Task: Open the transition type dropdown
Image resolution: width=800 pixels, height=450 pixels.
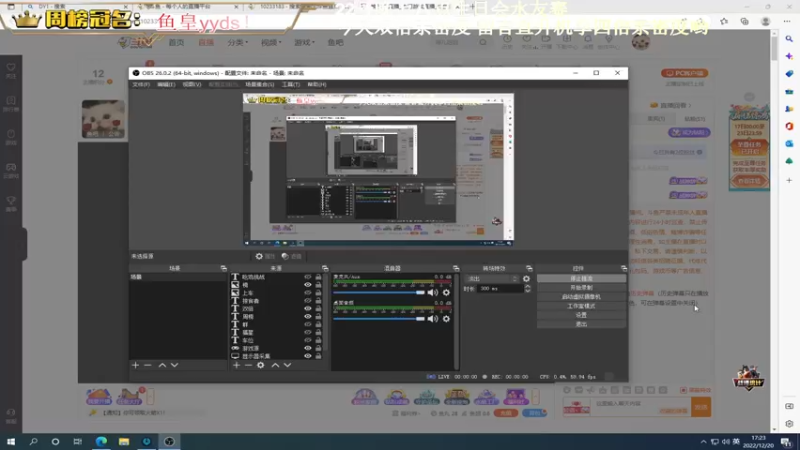Action: (492, 279)
